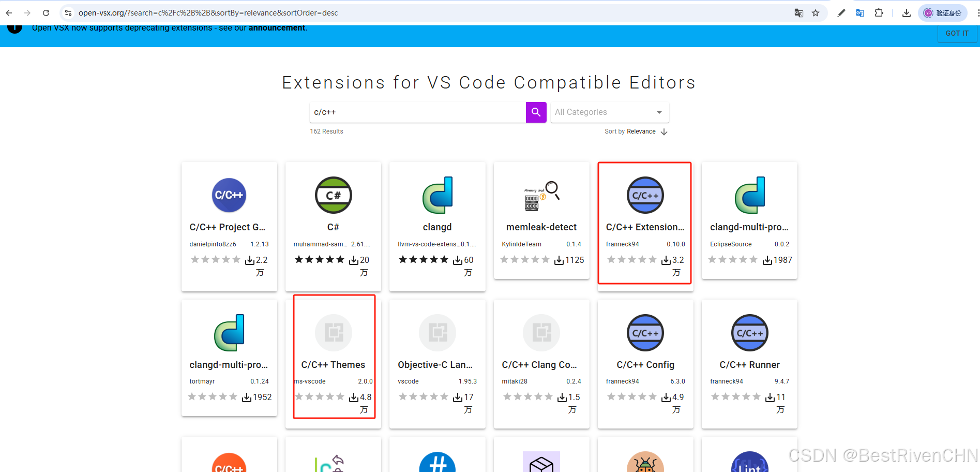Open the C/C++ Runner title link
The image size is (980, 472).
pyautogui.click(x=750, y=365)
